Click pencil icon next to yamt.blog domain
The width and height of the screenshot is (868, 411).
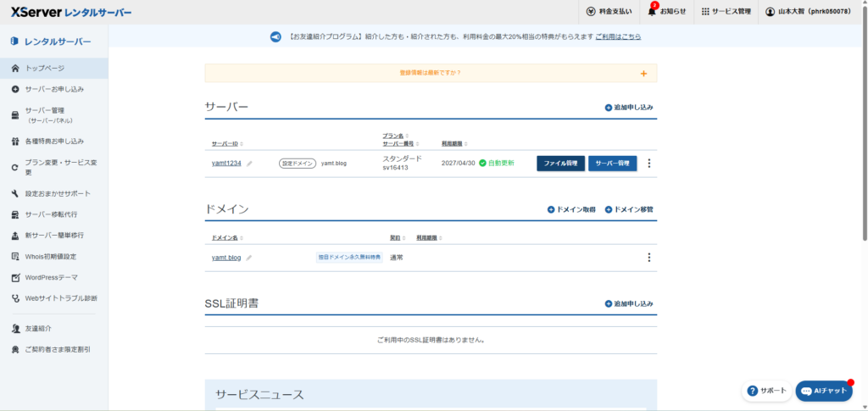click(x=249, y=258)
